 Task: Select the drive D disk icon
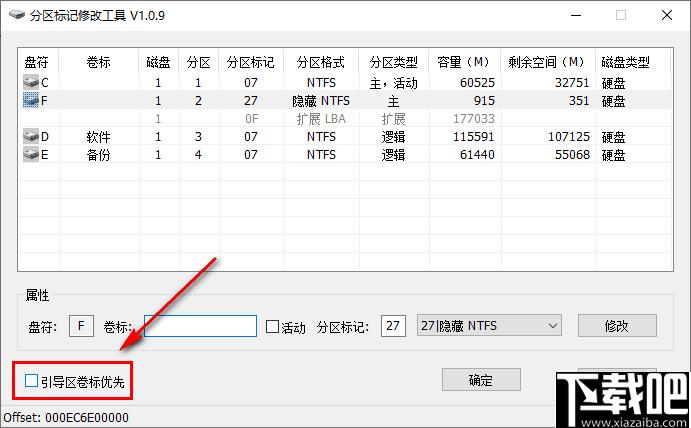(x=31, y=136)
